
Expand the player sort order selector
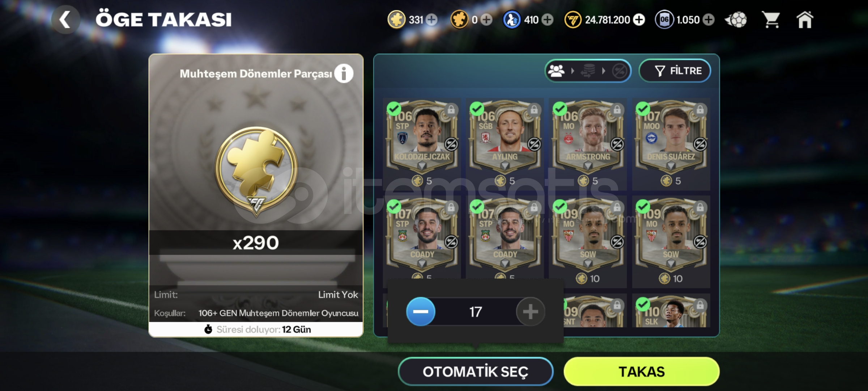point(588,71)
